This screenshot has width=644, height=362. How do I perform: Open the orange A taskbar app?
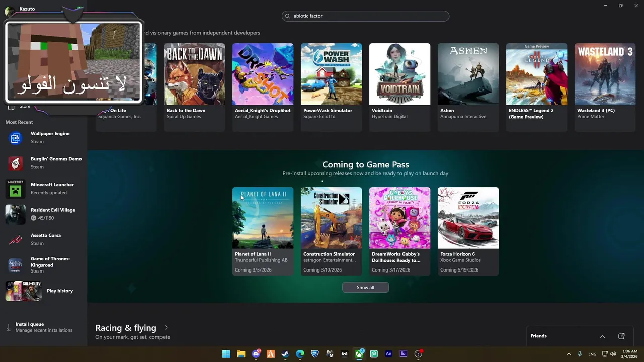(x=271, y=354)
